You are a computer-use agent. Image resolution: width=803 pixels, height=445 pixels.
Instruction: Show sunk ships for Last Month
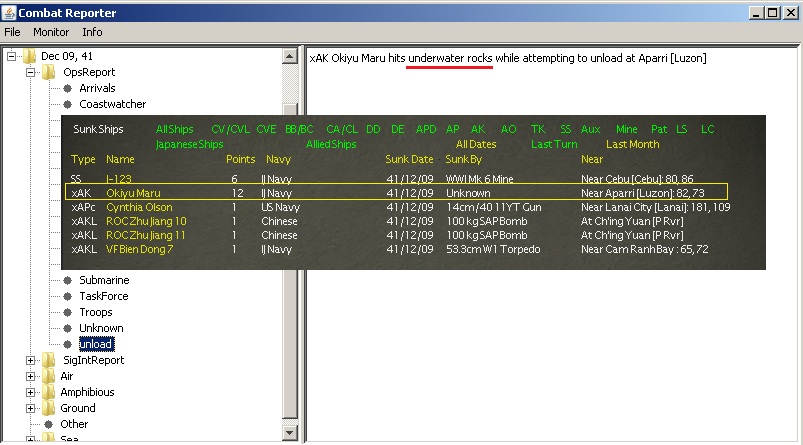point(632,144)
